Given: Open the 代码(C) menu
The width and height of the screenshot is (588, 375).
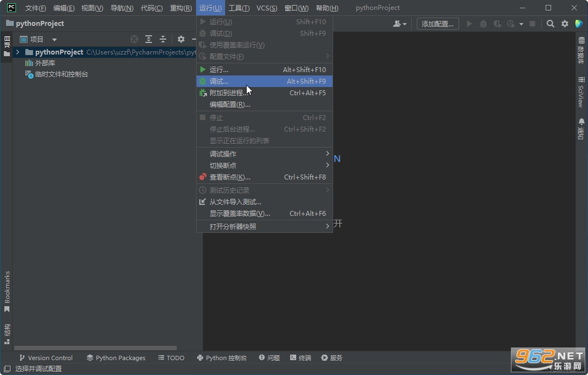Looking at the screenshot, I should [151, 8].
